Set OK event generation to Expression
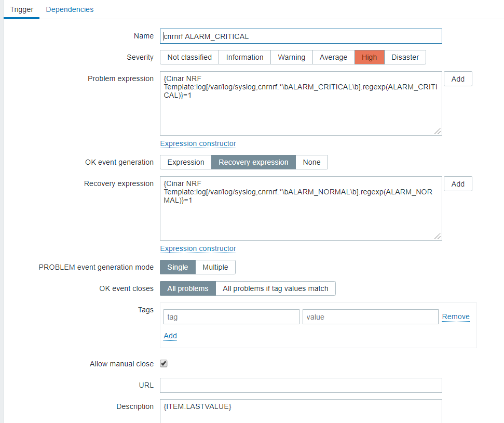Viewport: 504px width, 423px height. point(186,162)
